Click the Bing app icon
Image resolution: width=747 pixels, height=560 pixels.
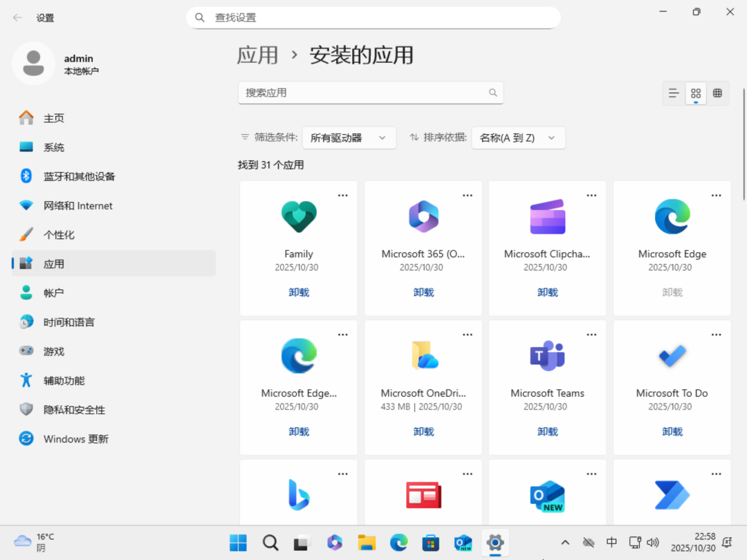click(x=299, y=495)
